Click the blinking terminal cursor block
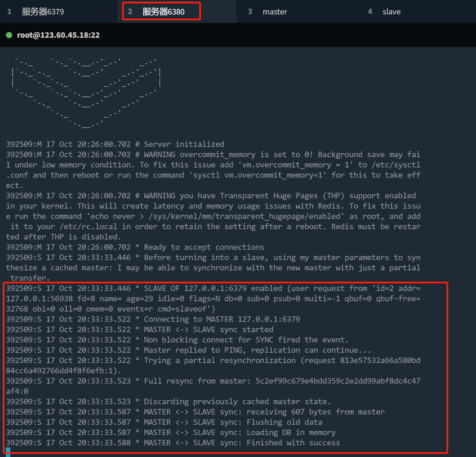 [x=8, y=452]
